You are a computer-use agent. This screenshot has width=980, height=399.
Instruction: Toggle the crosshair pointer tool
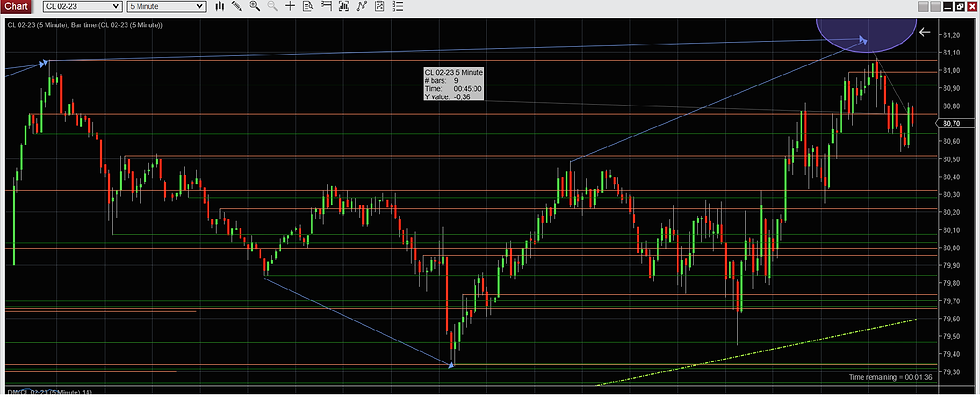[x=289, y=6]
